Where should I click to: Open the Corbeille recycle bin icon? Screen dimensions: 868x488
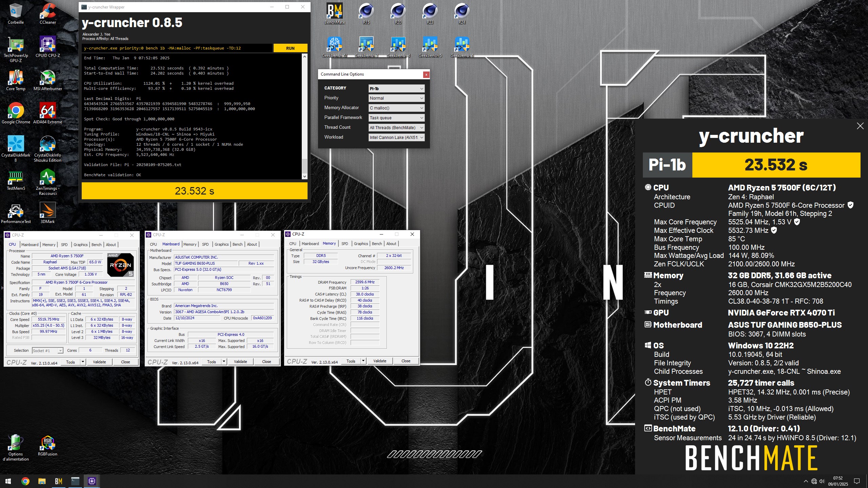pos(16,14)
